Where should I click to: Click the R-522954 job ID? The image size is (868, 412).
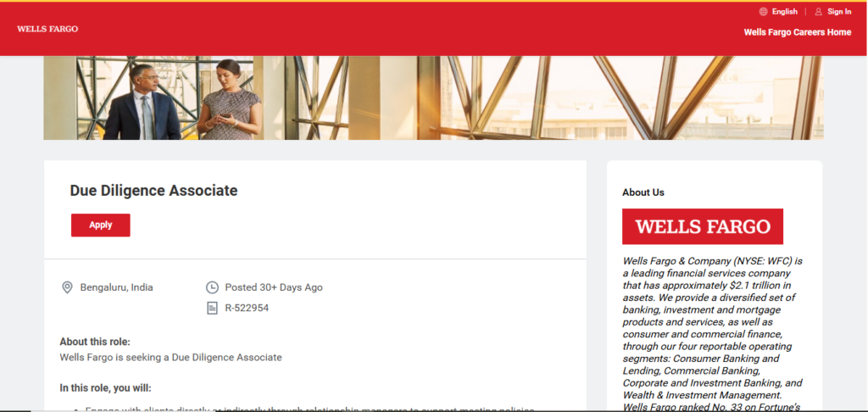pyautogui.click(x=247, y=308)
